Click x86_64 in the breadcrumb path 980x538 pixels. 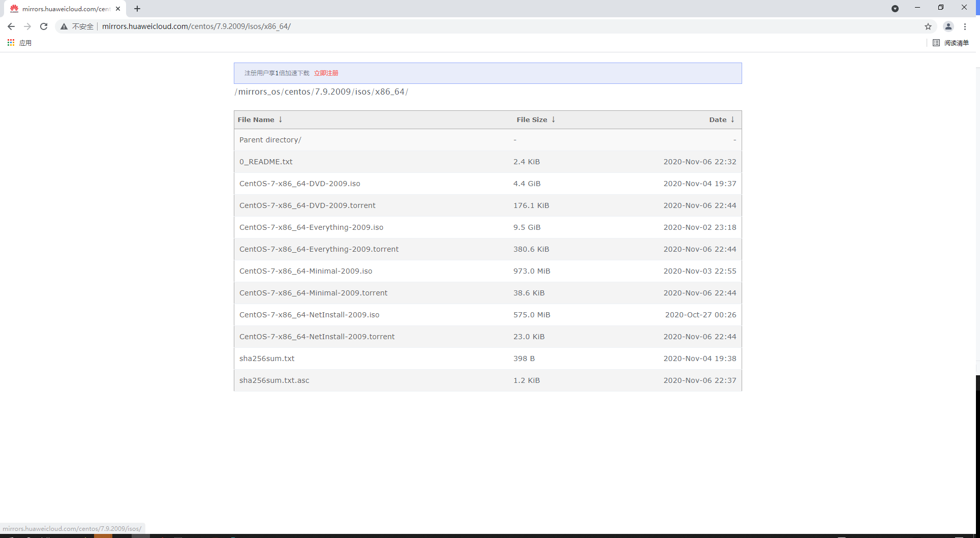point(390,92)
